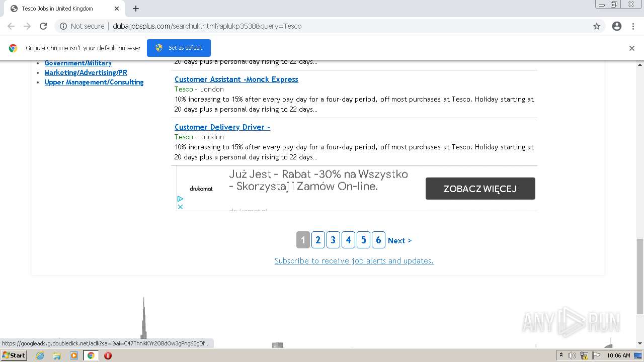Go to results page 4
The height and width of the screenshot is (362, 644).
[348, 240]
